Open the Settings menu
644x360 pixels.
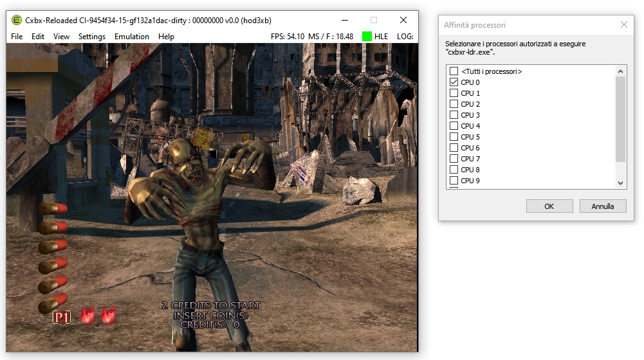(x=92, y=37)
